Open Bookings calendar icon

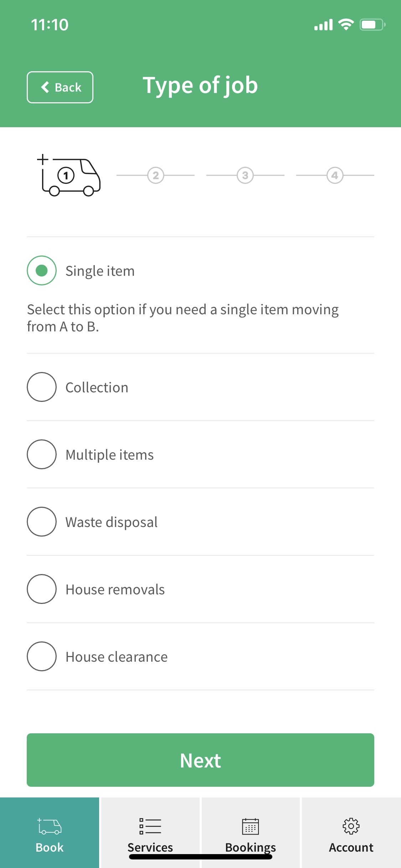point(251,826)
